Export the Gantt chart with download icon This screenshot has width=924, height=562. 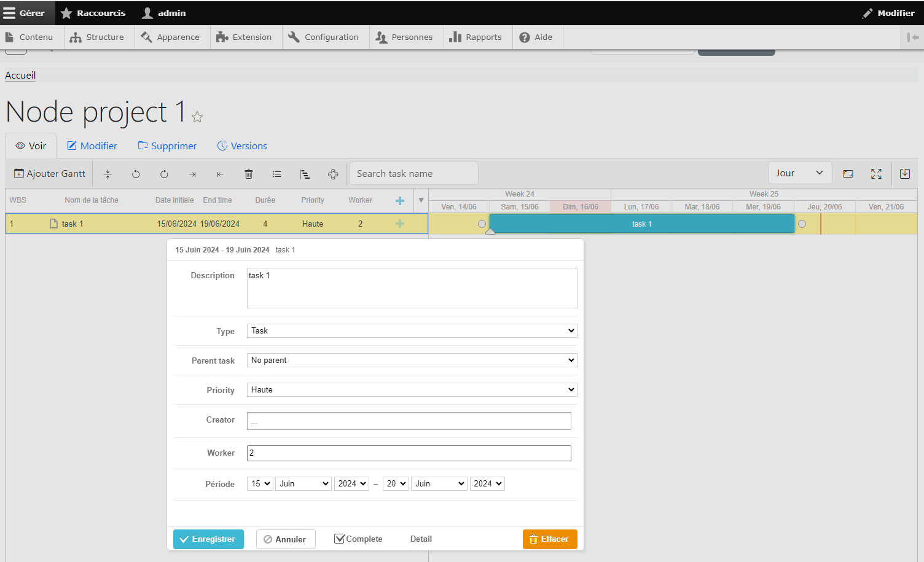tap(904, 174)
